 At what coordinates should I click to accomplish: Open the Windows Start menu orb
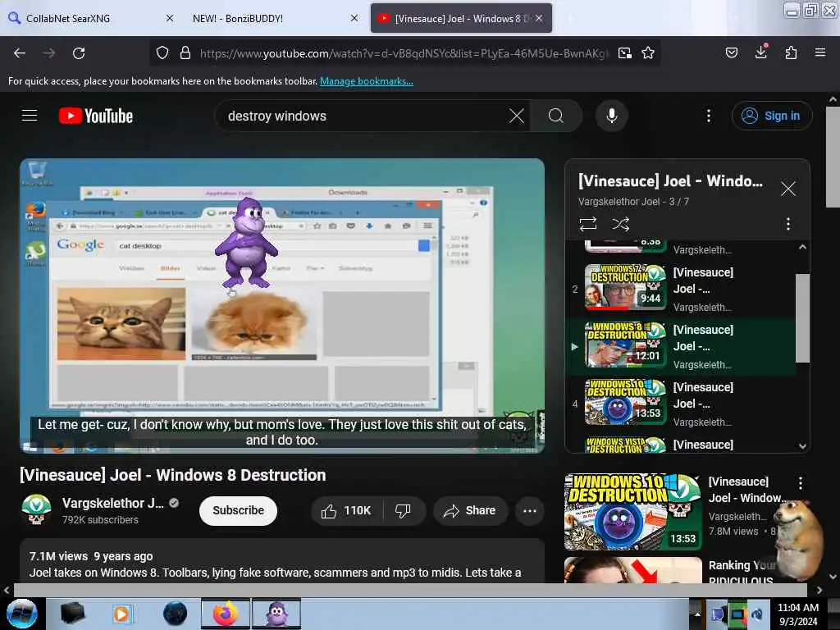pos(22,614)
